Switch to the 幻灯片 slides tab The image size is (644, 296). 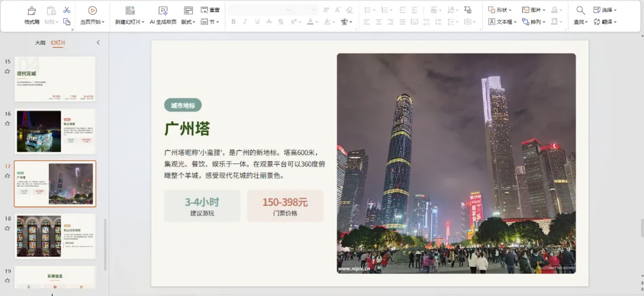coord(58,42)
